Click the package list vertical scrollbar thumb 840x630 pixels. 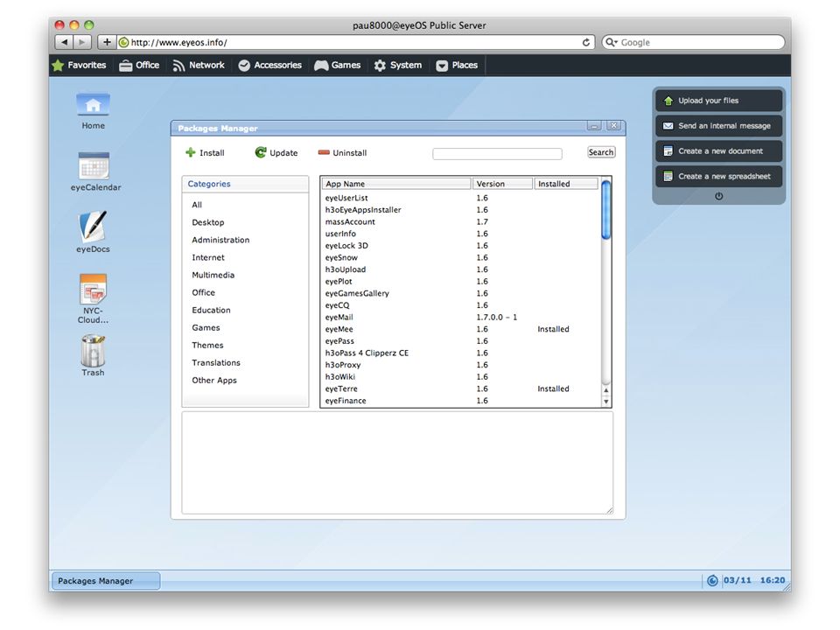(605, 210)
